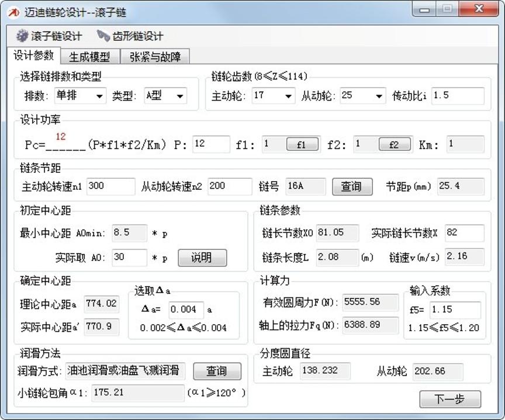Minimize the 迈迪链轮设计 window

point(424,9)
